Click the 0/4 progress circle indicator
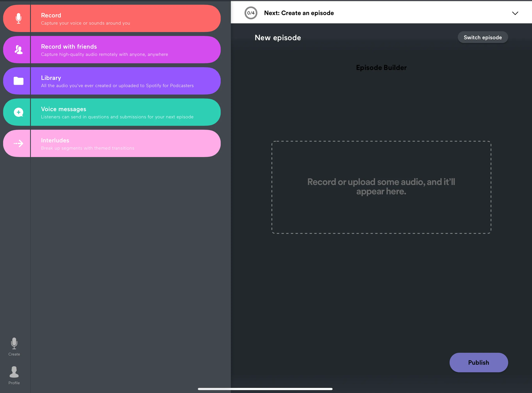This screenshot has width=532, height=393. [251, 13]
